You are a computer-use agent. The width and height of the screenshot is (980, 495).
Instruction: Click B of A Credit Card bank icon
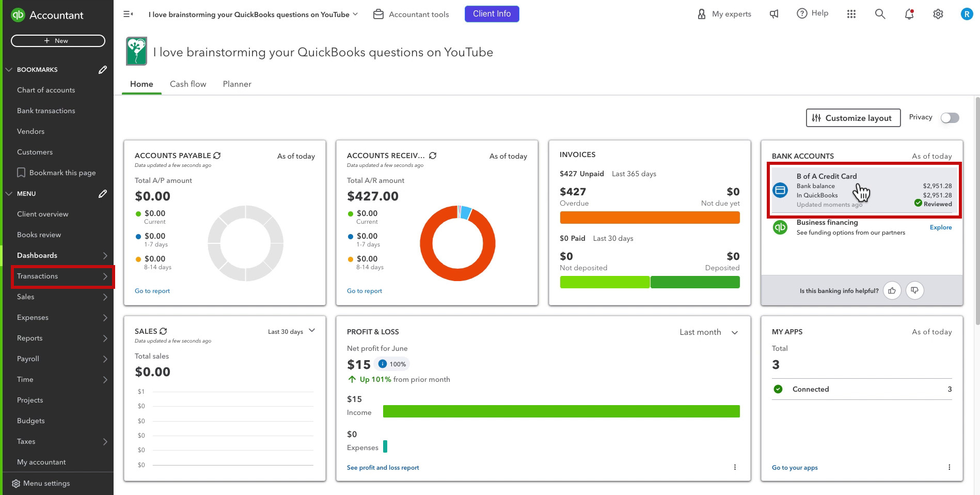[780, 190]
